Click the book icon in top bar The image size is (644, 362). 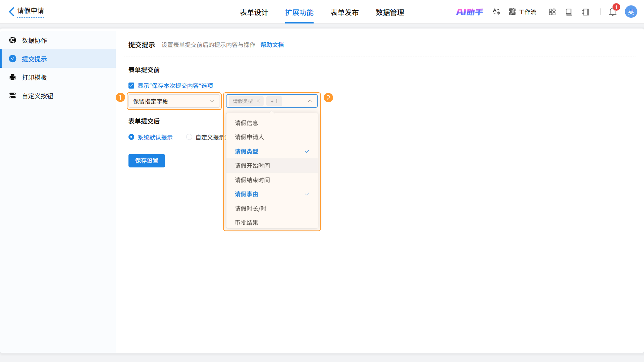point(569,12)
